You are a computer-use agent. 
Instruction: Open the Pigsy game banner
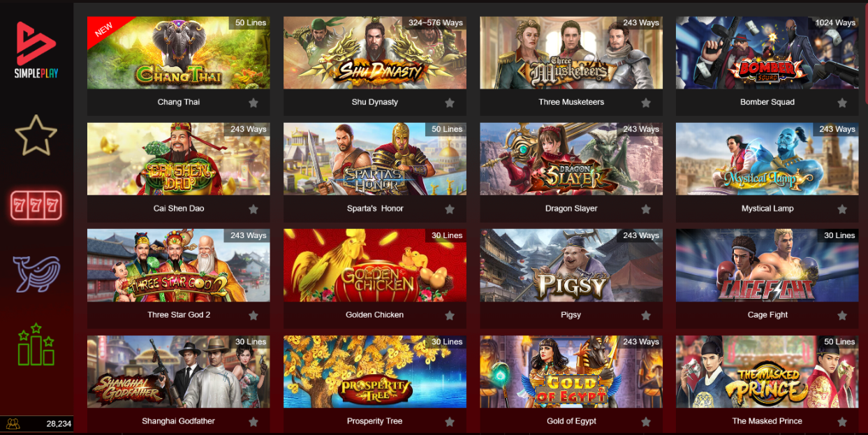click(x=571, y=265)
